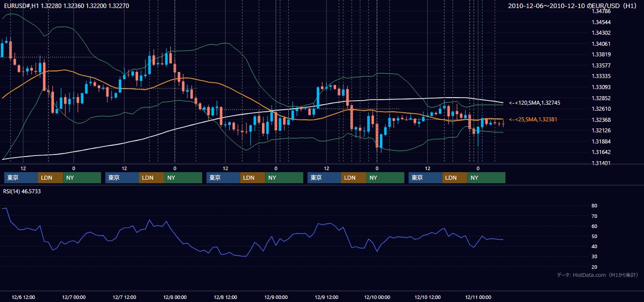The image size is (644, 302).
Task: Select the 2010-12-06~2010-12-10 EUR/USD (H1) heading
Action: (573, 6)
